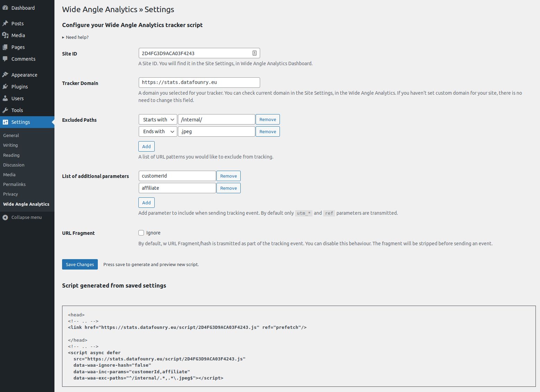Enable the URL Fragment Ignore checkbox
This screenshot has height=392, width=540.
[x=141, y=233]
